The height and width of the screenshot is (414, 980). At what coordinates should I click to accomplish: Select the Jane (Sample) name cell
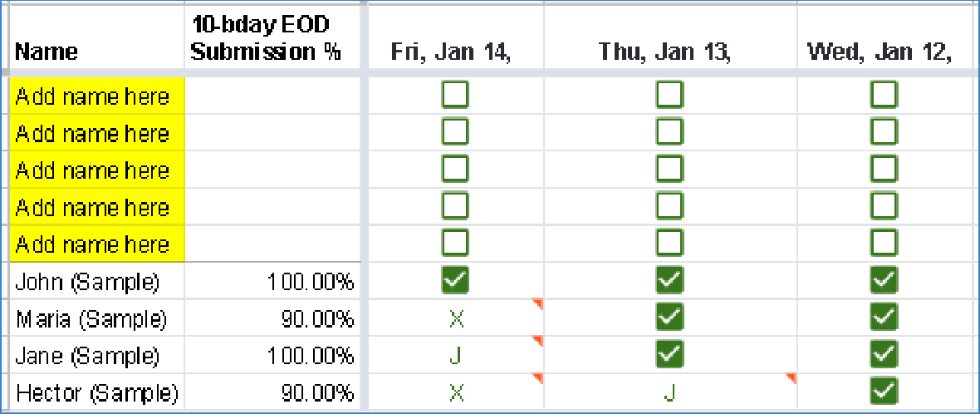(86, 356)
